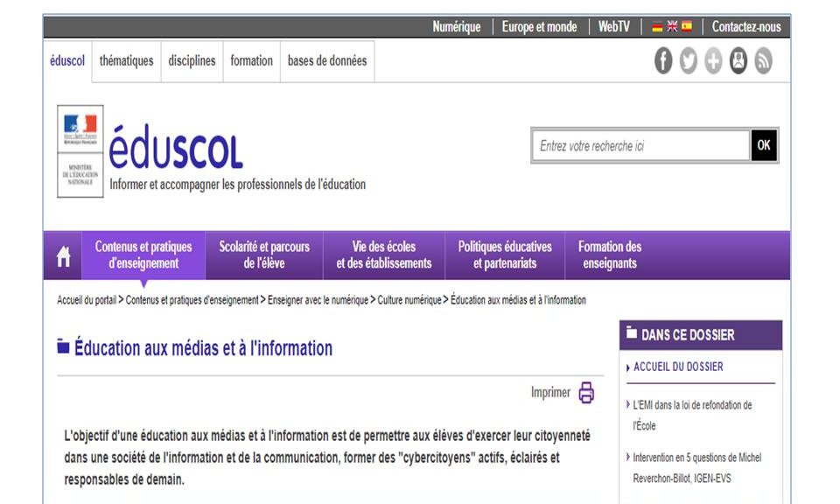Click folder icon beside the page title
This screenshot has width=840, height=504.
[x=63, y=346]
